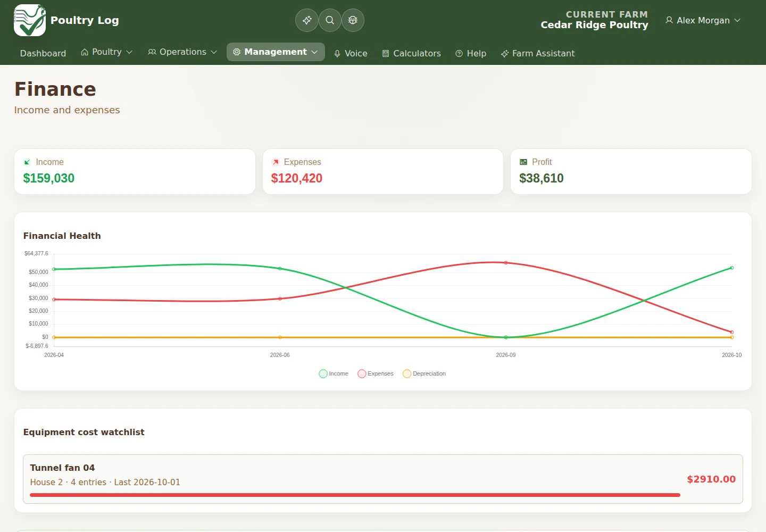Go to the Dashboard nav item
This screenshot has height=532, width=766.
click(43, 54)
